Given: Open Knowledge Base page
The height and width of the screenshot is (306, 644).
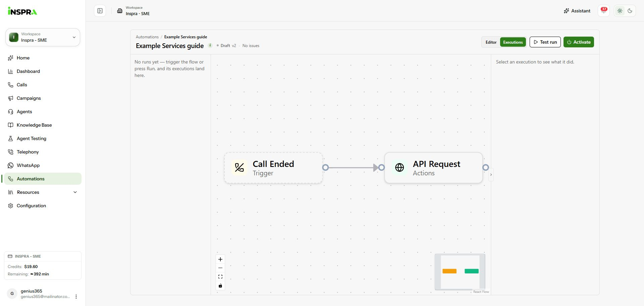Looking at the screenshot, I should [43, 125].
